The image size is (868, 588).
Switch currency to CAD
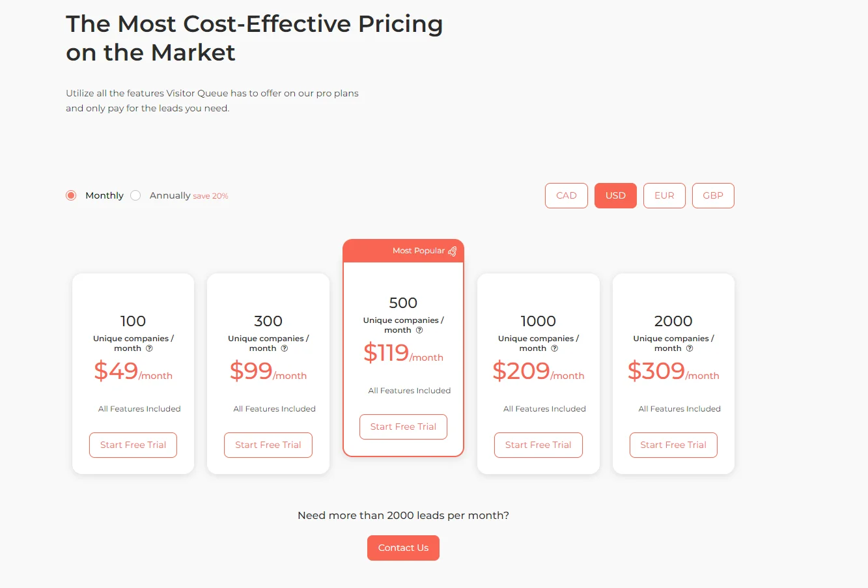pos(566,195)
